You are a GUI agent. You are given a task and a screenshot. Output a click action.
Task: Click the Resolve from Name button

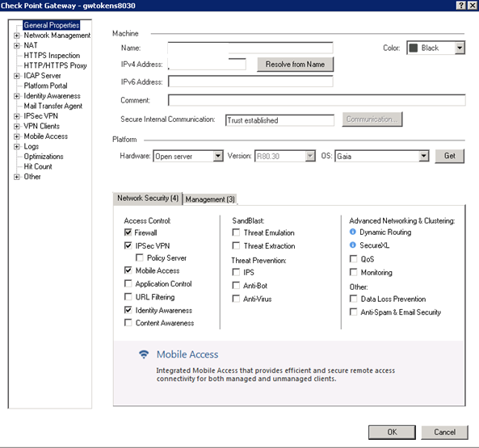[x=295, y=65]
